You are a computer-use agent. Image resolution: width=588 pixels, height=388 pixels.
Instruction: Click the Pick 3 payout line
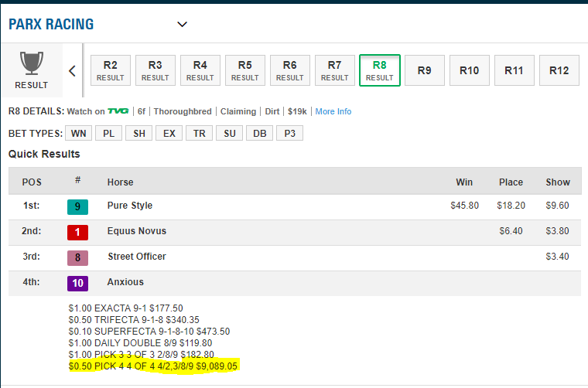point(141,354)
